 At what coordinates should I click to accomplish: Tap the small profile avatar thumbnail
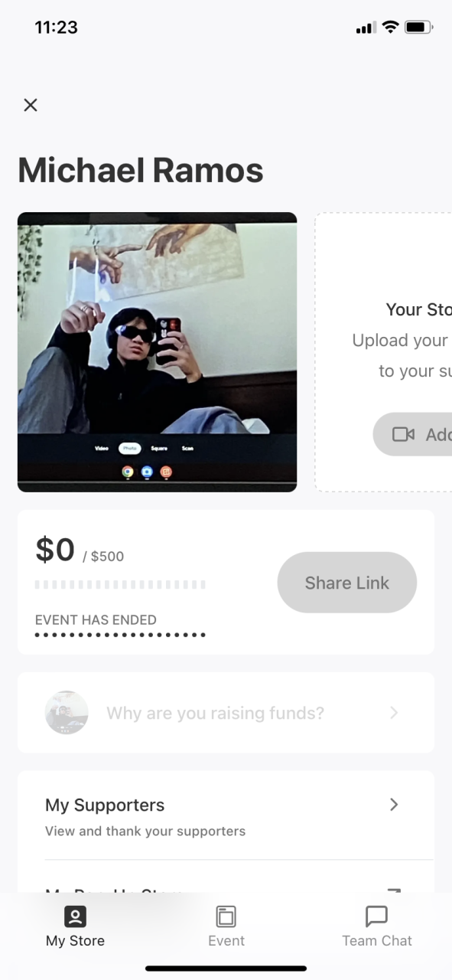click(67, 713)
